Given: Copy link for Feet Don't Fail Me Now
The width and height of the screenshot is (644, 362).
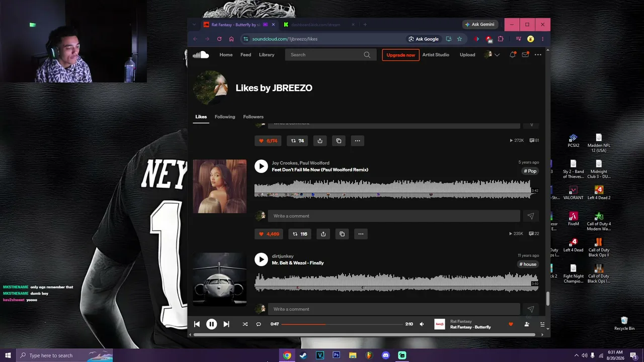Looking at the screenshot, I should 342,234.
